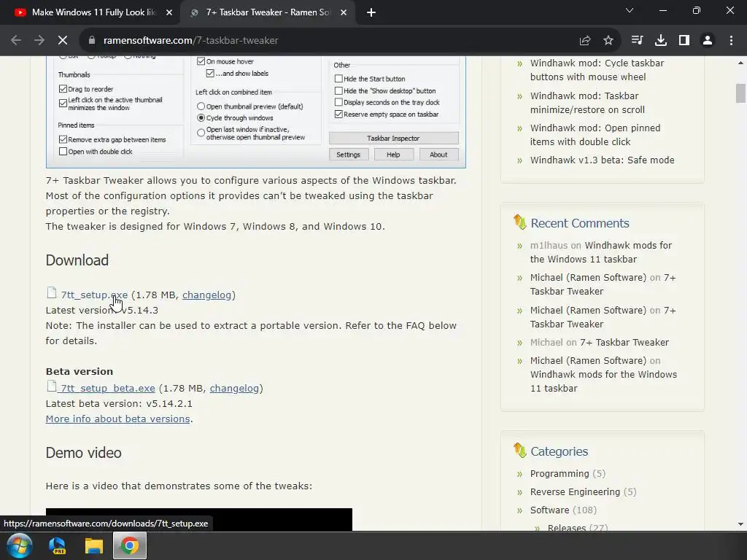
Task: Click Open with double click checkbox
Action: tap(63, 152)
